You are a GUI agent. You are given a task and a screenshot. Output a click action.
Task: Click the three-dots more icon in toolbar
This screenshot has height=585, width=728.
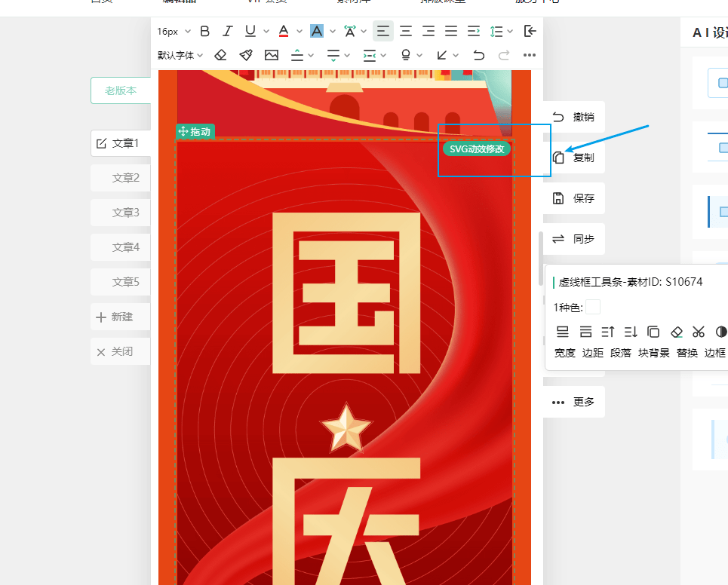click(529, 55)
